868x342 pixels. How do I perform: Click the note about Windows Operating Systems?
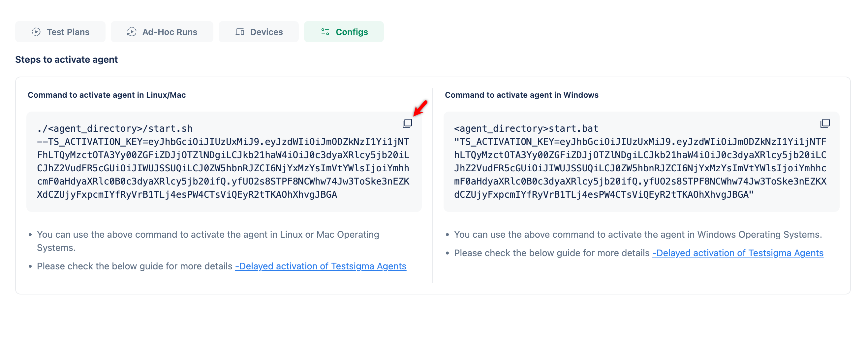[638, 234]
